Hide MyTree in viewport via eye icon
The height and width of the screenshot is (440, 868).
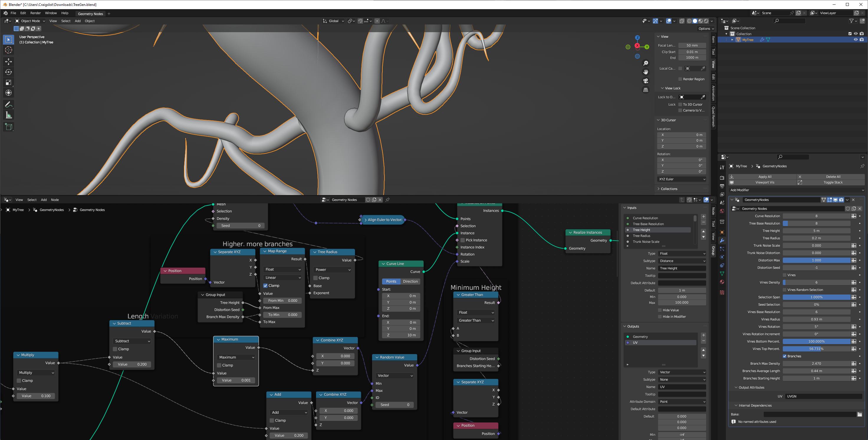pos(856,40)
